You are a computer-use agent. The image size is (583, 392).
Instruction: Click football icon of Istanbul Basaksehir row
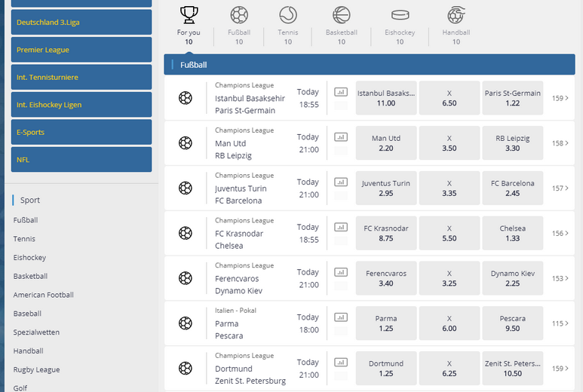186,98
